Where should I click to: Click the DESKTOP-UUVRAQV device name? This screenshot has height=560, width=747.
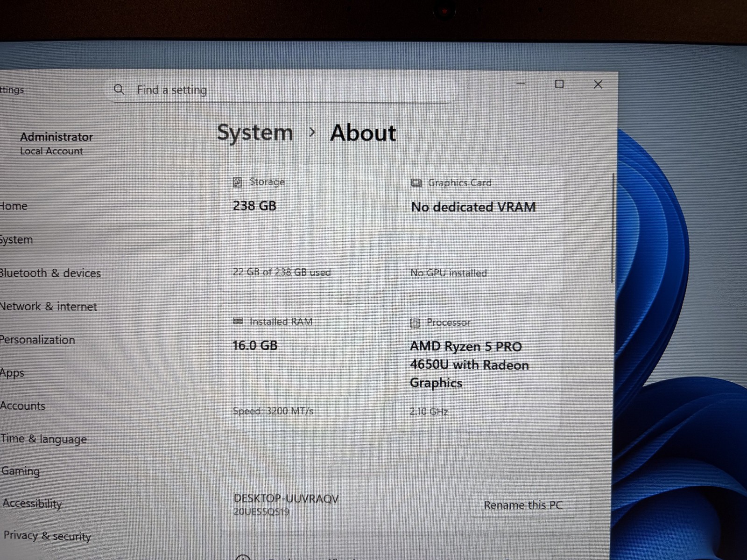286,498
